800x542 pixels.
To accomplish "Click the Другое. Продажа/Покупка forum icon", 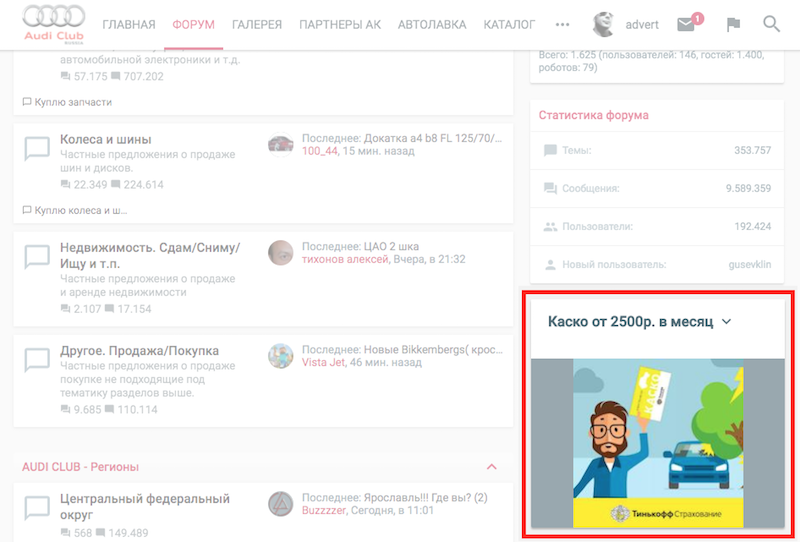I will [37, 360].
